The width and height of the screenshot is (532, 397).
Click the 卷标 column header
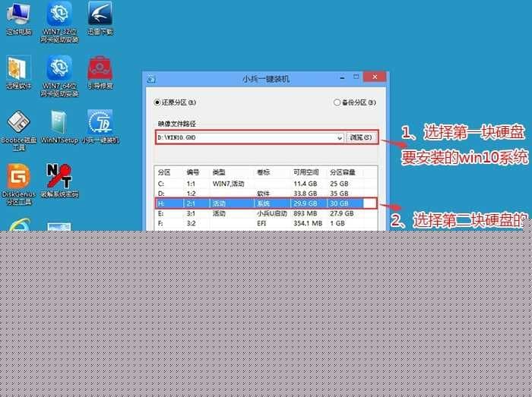point(263,172)
